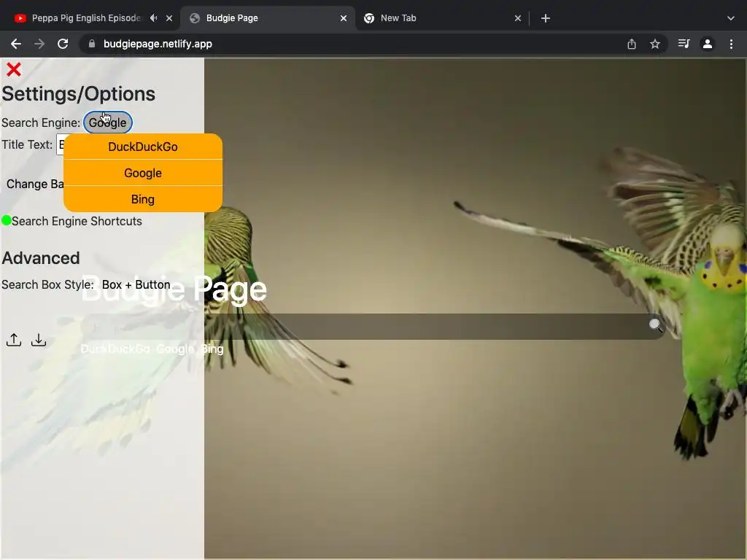Viewport: 747px width, 560px height.
Task: Open the Search Engine dropdown showing Google
Action: [x=108, y=122]
